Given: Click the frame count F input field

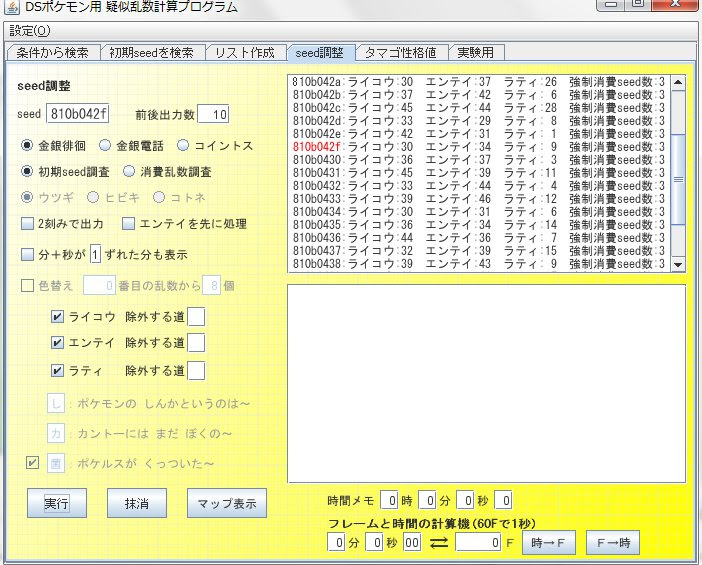Looking at the screenshot, I should pyautogui.click(x=478, y=543).
